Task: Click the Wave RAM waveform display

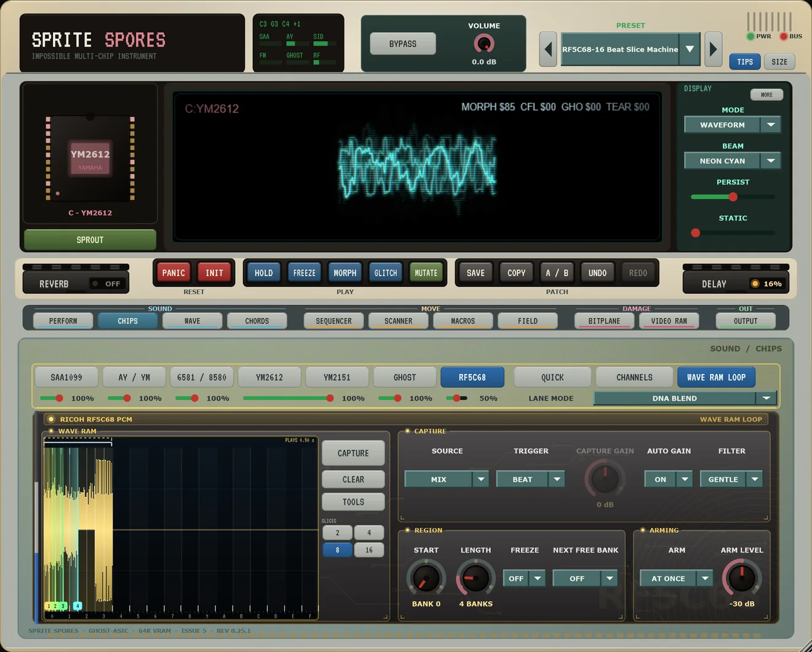Action: (x=180, y=528)
